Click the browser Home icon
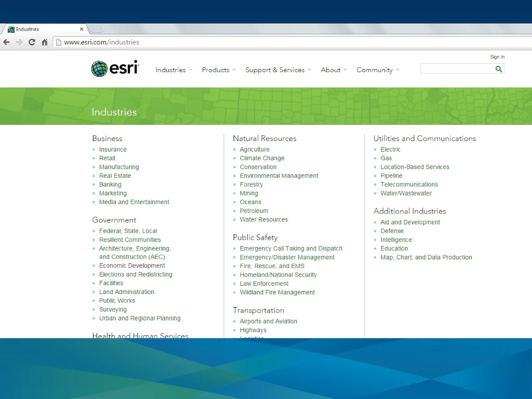This screenshot has height=399, width=532. (x=45, y=42)
